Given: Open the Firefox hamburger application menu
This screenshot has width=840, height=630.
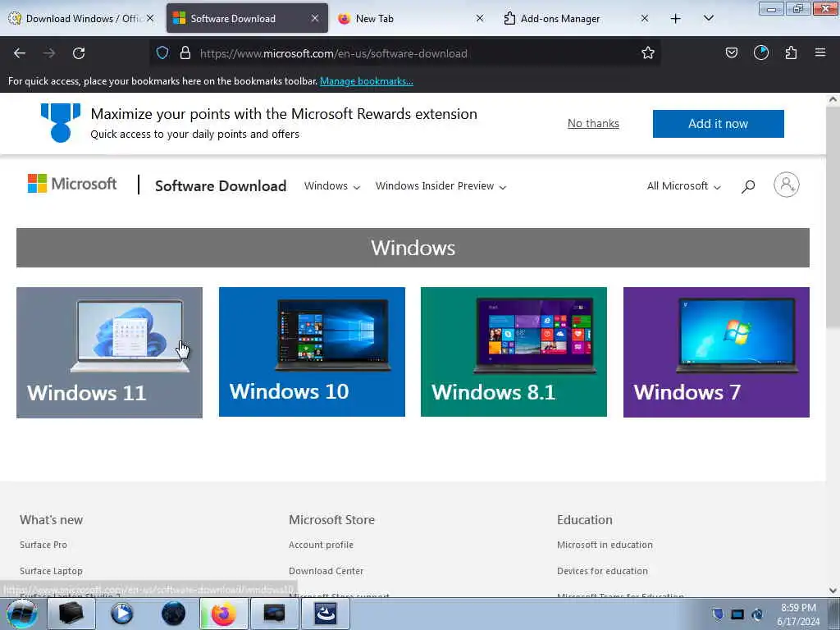Looking at the screenshot, I should point(820,52).
